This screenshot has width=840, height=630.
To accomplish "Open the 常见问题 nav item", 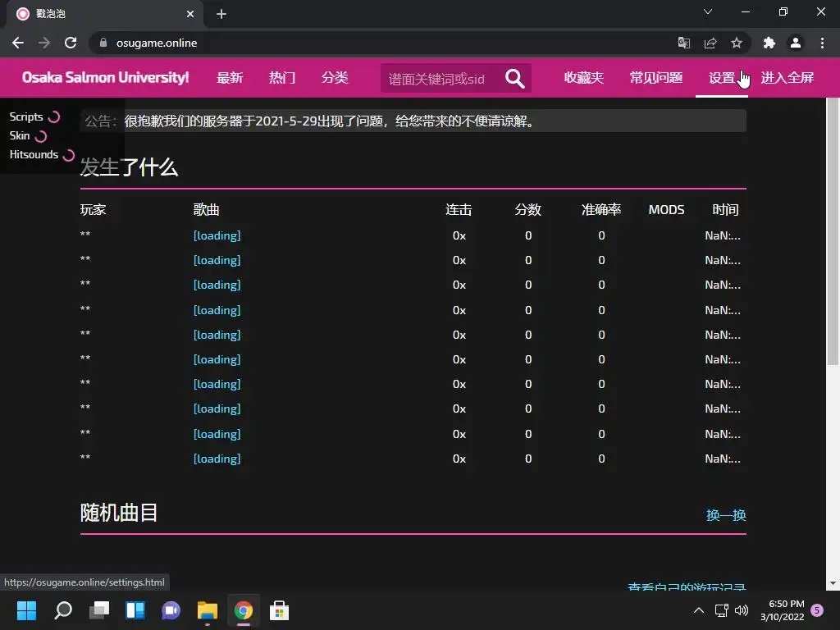I will tap(656, 78).
